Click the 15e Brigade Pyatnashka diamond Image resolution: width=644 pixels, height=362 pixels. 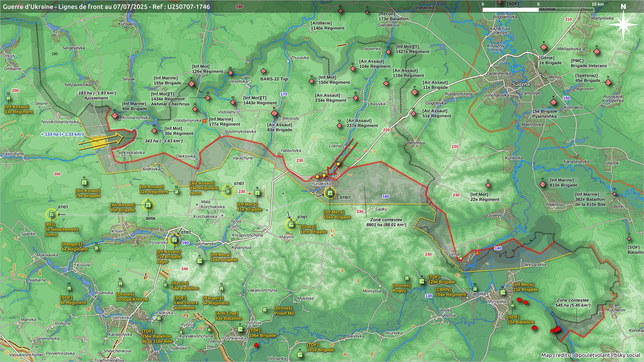click(x=553, y=102)
